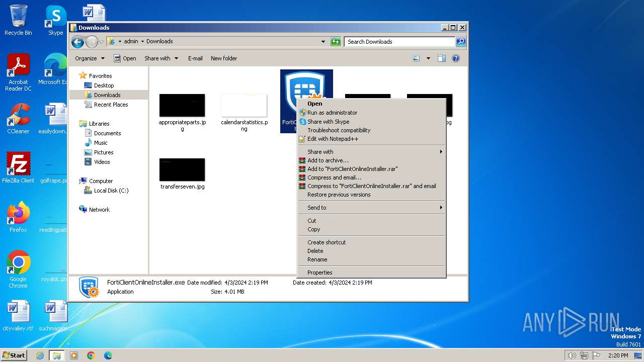Click Open button in Explorer toolbar
The height and width of the screenshot is (362, 644).
pos(125,58)
